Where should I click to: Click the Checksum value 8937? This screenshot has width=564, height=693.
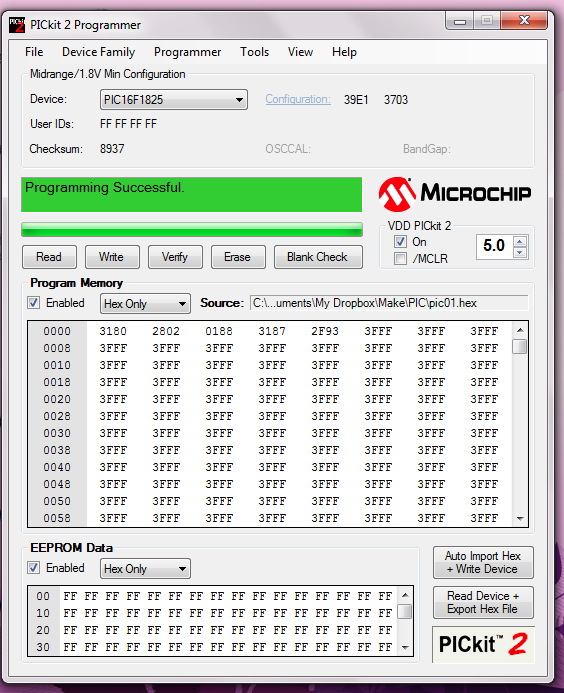point(112,149)
